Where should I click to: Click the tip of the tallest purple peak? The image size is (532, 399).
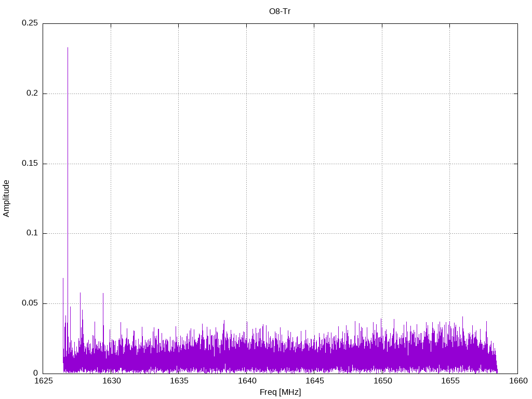pos(68,48)
